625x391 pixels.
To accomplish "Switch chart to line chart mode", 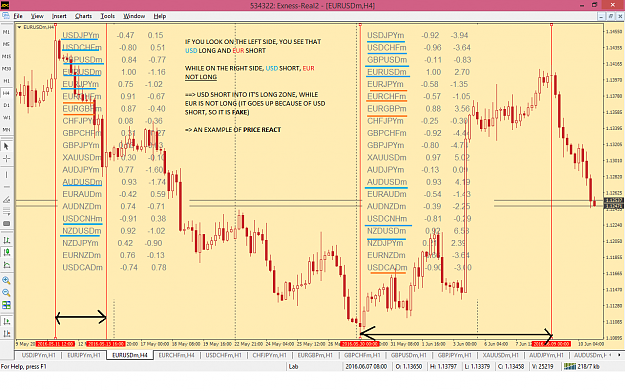I will 6,265.
